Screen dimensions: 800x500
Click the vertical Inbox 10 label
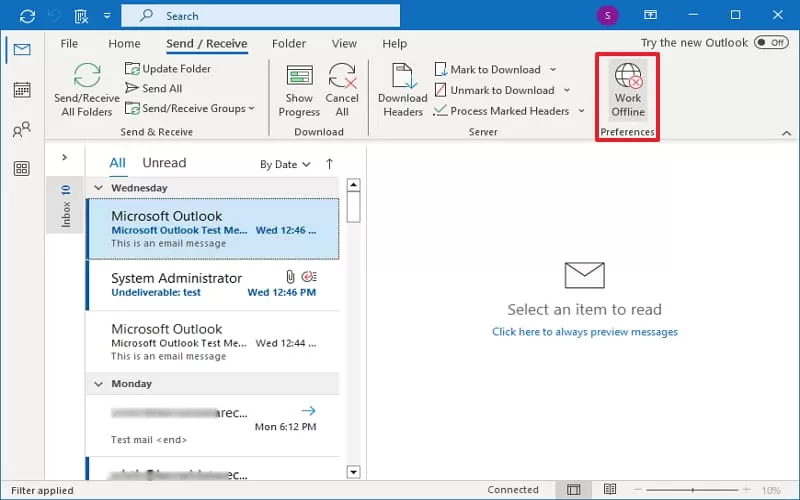pos(66,205)
